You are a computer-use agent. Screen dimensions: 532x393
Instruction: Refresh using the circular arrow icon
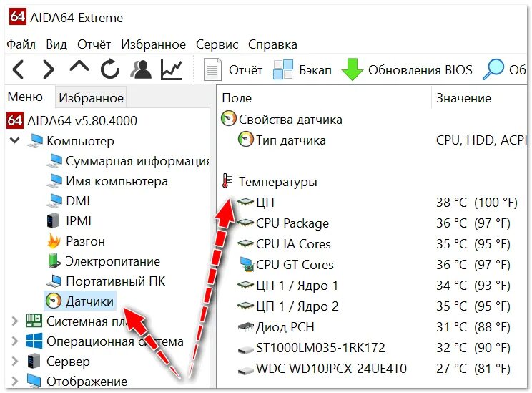(110, 69)
